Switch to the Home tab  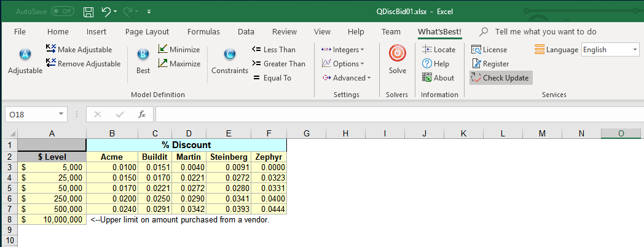click(x=58, y=32)
